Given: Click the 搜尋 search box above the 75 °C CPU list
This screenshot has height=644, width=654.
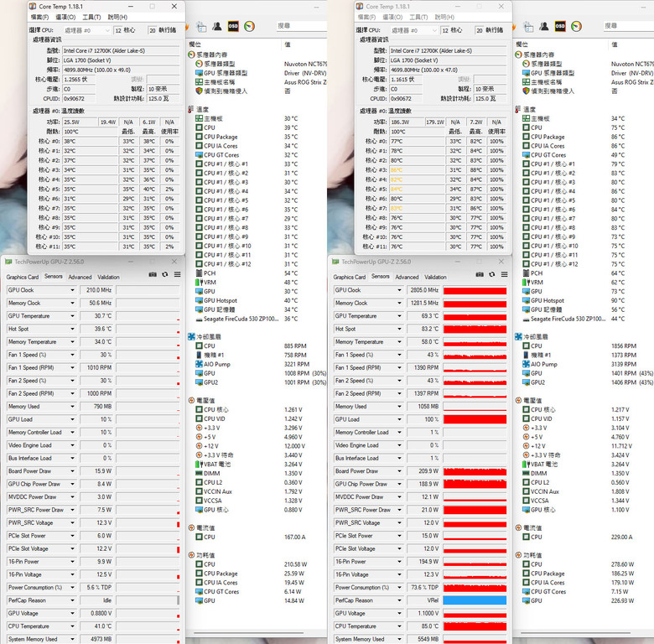Looking at the screenshot, I should pyautogui.click(x=629, y=26).
